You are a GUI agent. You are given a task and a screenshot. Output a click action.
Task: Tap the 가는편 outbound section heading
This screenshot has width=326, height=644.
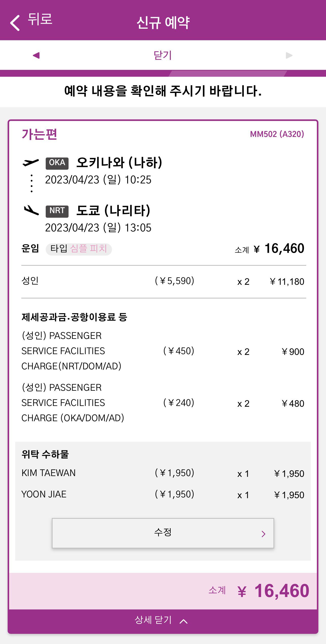pos(39,134)
